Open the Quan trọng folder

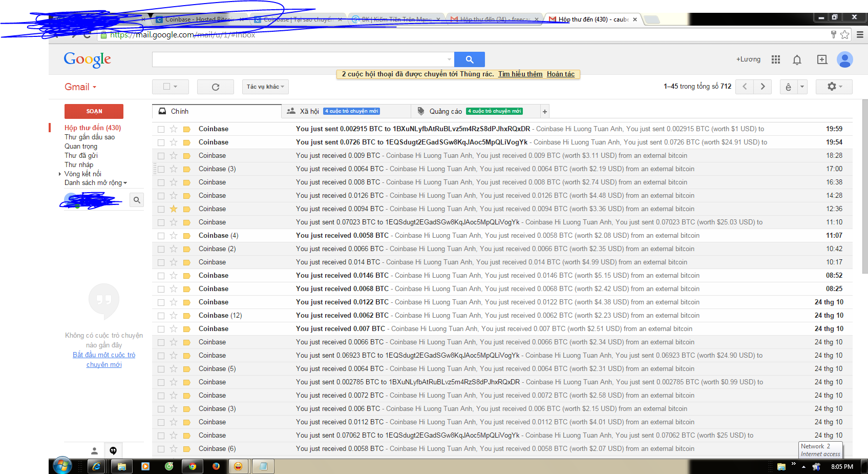click(81, 146)
